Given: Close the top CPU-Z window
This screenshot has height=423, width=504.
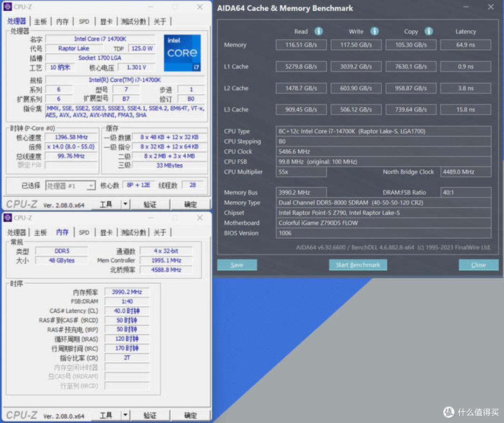Looking at the screenshot, I should click(200, 7).
